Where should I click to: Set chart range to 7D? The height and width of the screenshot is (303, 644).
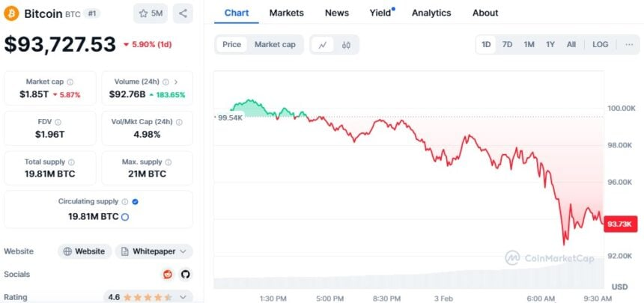click(x=507, y=45)
